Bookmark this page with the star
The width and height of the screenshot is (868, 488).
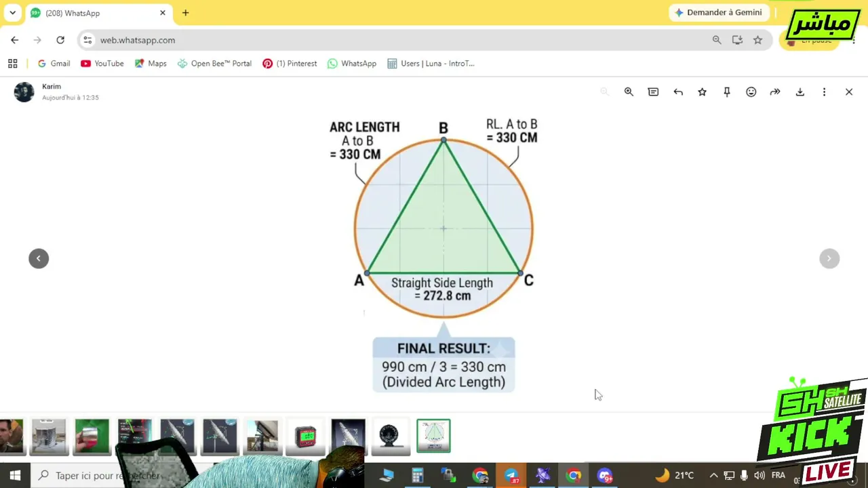757,40
